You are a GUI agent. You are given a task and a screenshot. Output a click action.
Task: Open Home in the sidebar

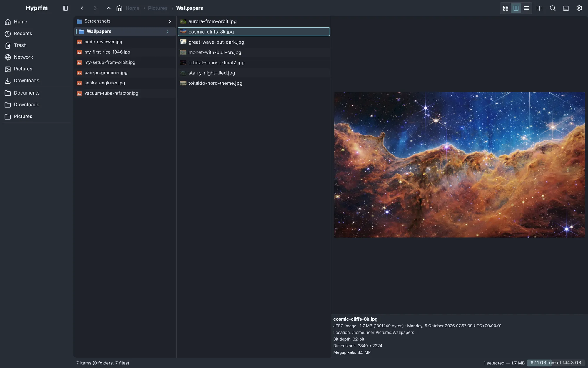coord(37,22)
